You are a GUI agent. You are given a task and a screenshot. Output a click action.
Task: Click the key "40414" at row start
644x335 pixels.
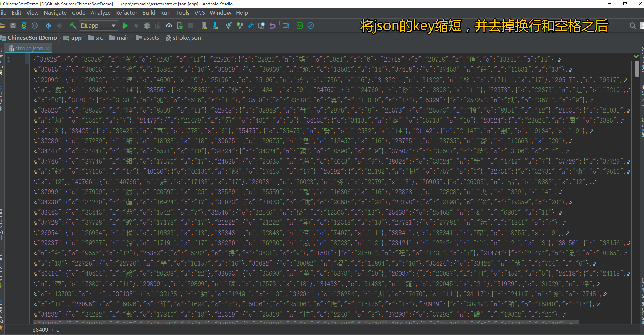click(50, 273)
